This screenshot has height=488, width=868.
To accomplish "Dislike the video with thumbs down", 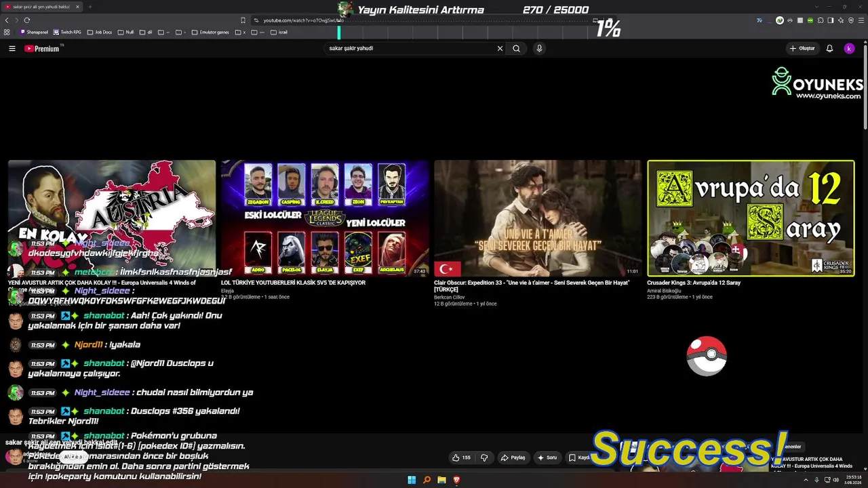I will coord(484,457).
